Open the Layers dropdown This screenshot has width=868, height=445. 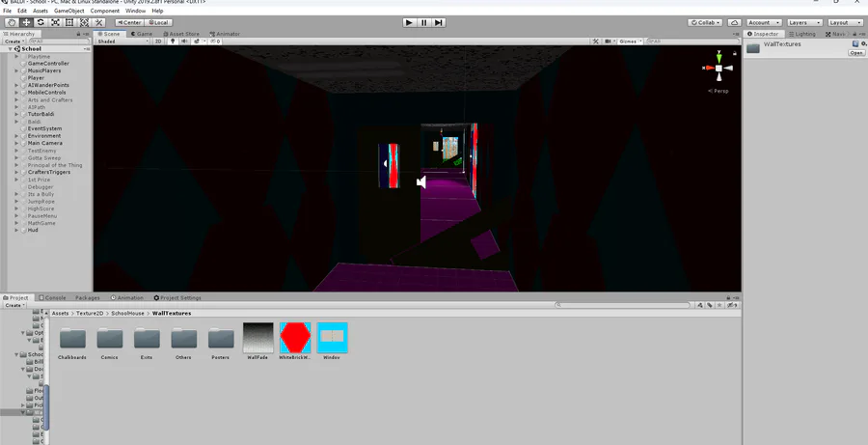pos(804,23)
